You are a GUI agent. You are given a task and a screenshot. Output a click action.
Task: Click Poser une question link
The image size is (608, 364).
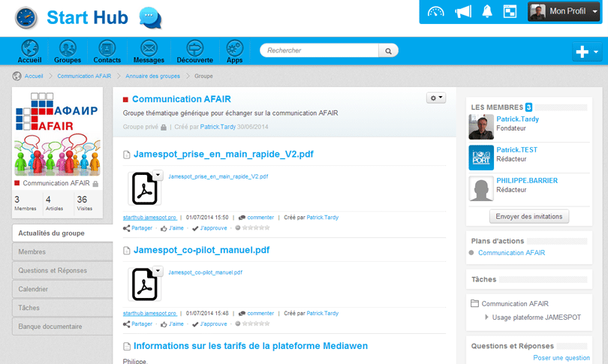(561, 358)
